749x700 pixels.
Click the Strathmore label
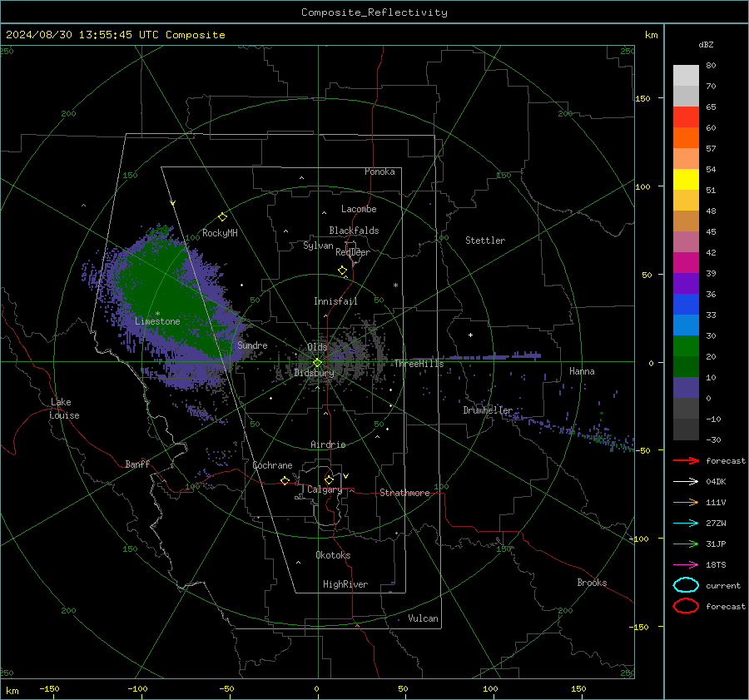click(404, 493)
